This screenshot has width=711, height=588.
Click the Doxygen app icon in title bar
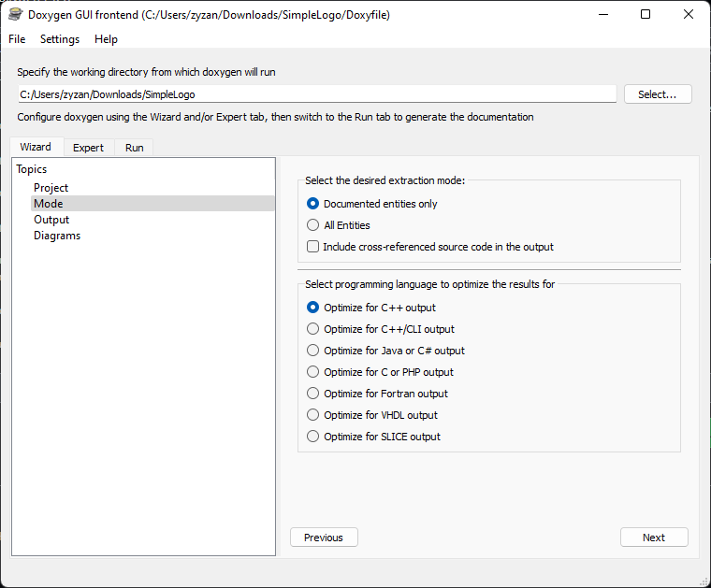[15, 15]
